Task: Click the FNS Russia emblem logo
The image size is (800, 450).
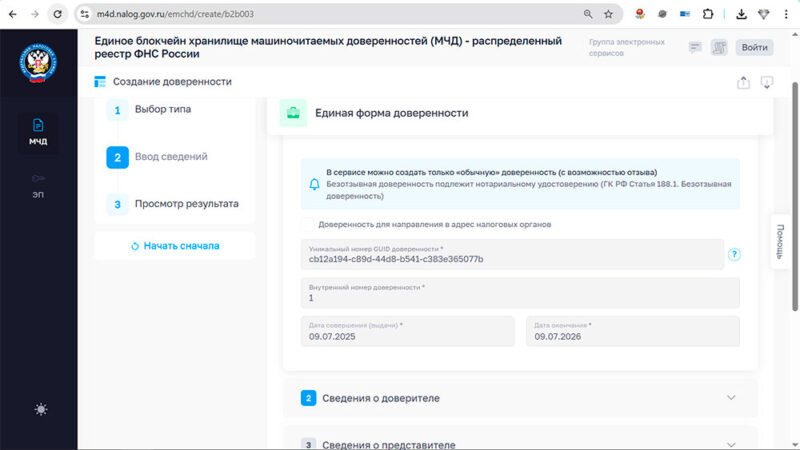Action: pos(38,63)
